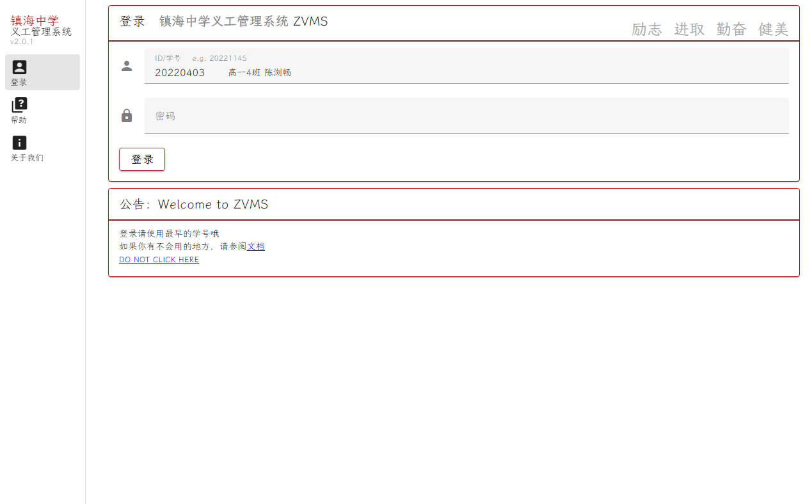Open the 帮助 help icon in sidebar
The width and height of the screenshot is (812, 504).
click(20, 105)
